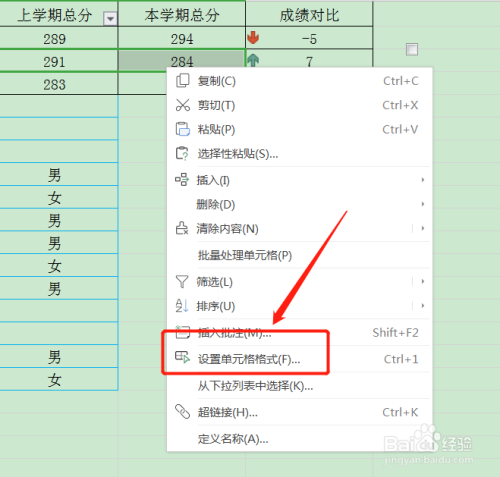Expand the 删除(D) submenu arrow
Image resolution: width=500 pixels, height=477 pixels.
[423, 204]
